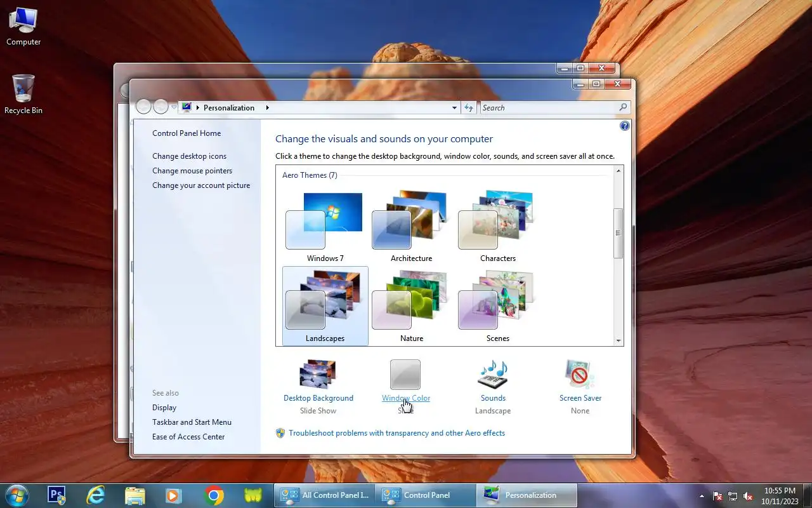Expand arrow before Personalization breadcrumb
The image size is (812, 508).
coord(197,108)
